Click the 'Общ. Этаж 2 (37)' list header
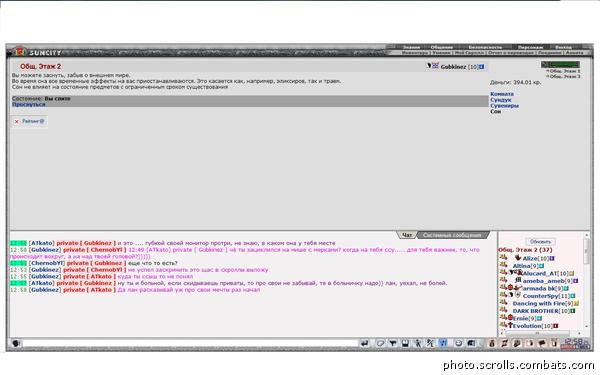The height and width of the screenshot is (375, 600). 525,250
